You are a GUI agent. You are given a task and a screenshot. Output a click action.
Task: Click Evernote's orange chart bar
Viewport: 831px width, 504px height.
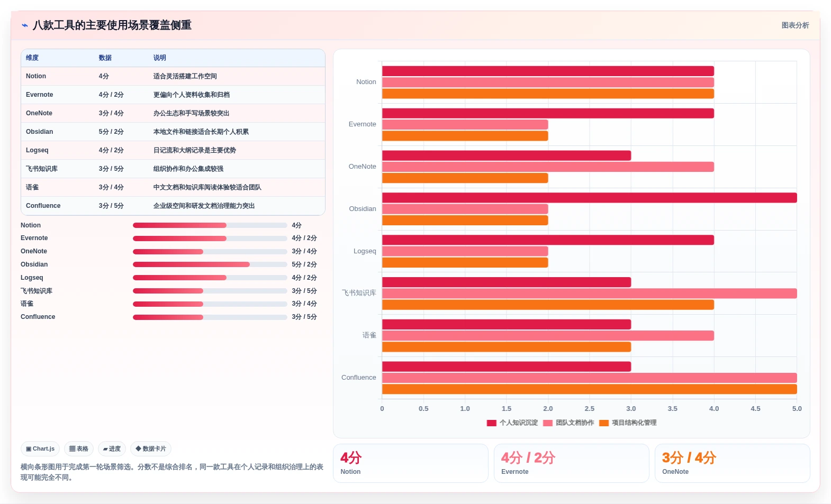[x=465, y=136]
